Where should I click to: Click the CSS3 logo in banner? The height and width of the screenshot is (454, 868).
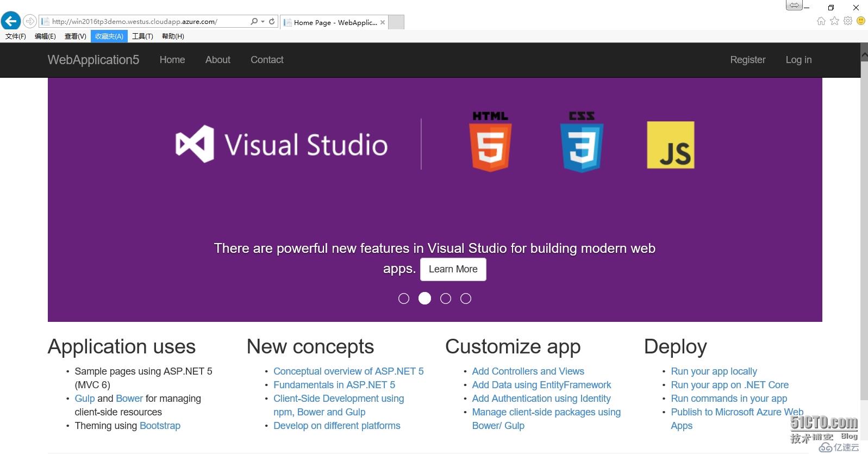(582, 142)
